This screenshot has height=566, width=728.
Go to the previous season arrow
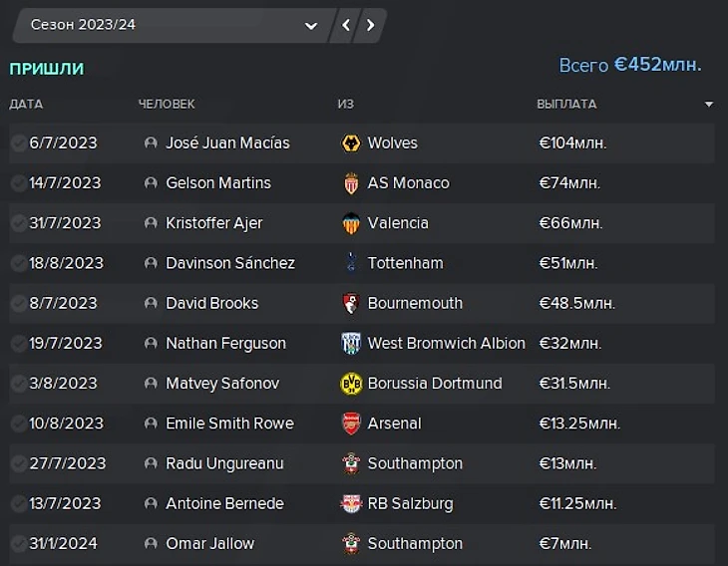(x=346, y=25)
